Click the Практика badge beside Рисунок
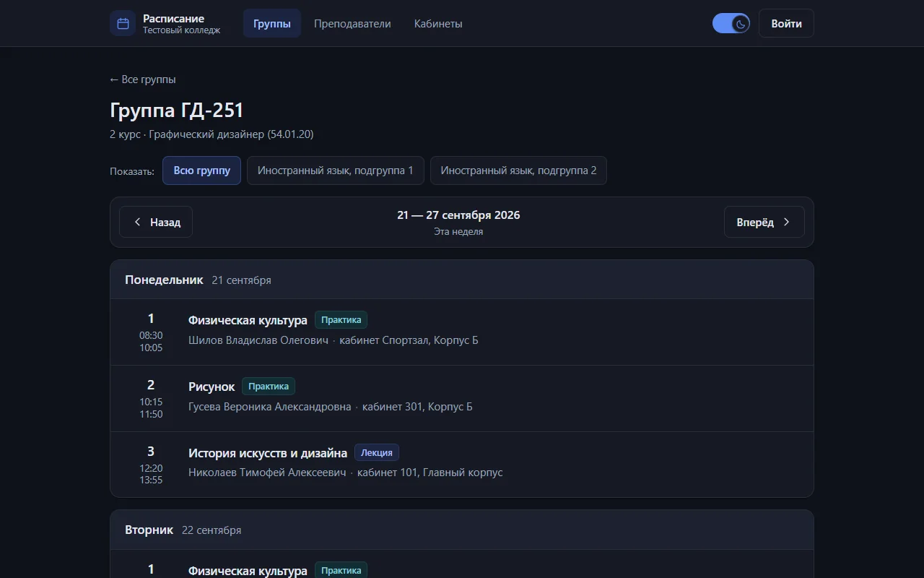Viewport: 924px width, 578px height. 269,386
